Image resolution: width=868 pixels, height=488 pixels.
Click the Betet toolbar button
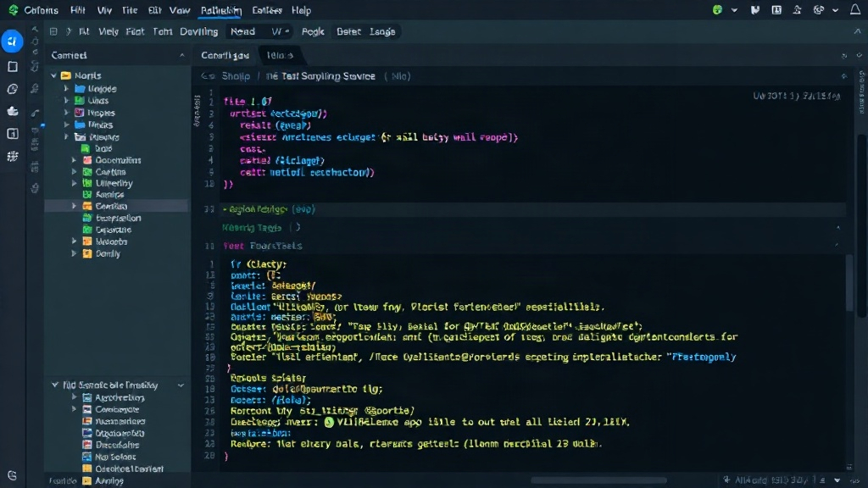(348, 31)
